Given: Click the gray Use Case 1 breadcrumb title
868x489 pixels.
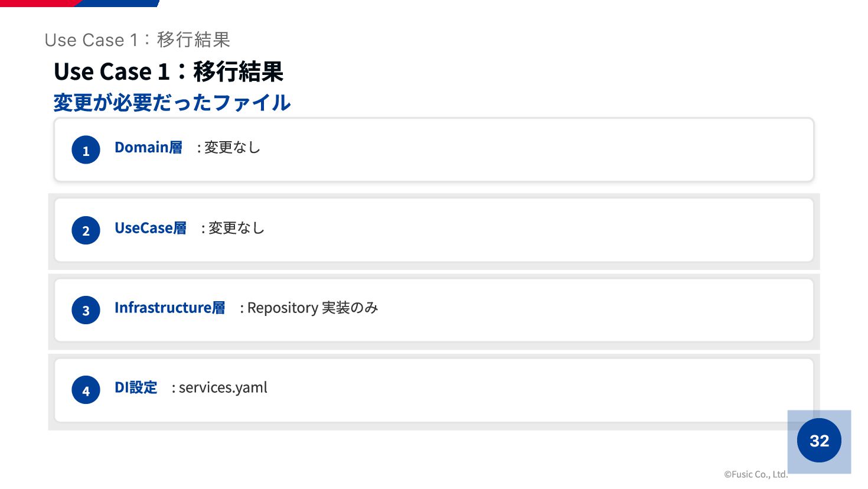Looking at the screenshot, I should [137, 40].
